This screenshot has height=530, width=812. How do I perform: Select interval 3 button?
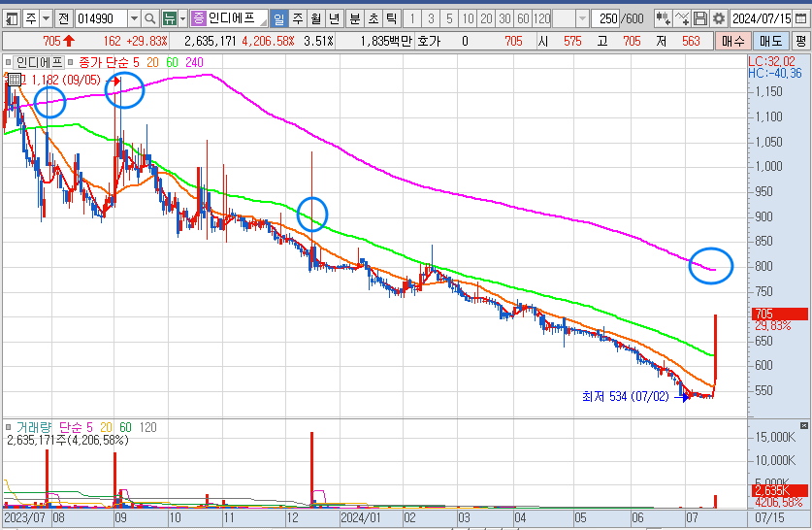click(x=431, y=19)
